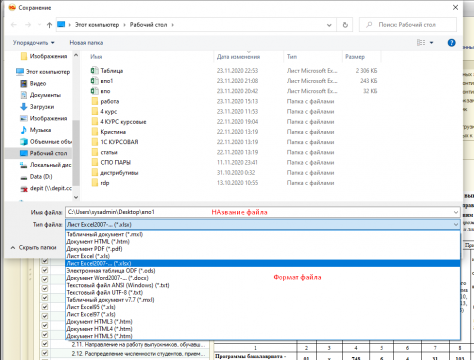
Task: Refresh the folder view
Action: (345, 25)
